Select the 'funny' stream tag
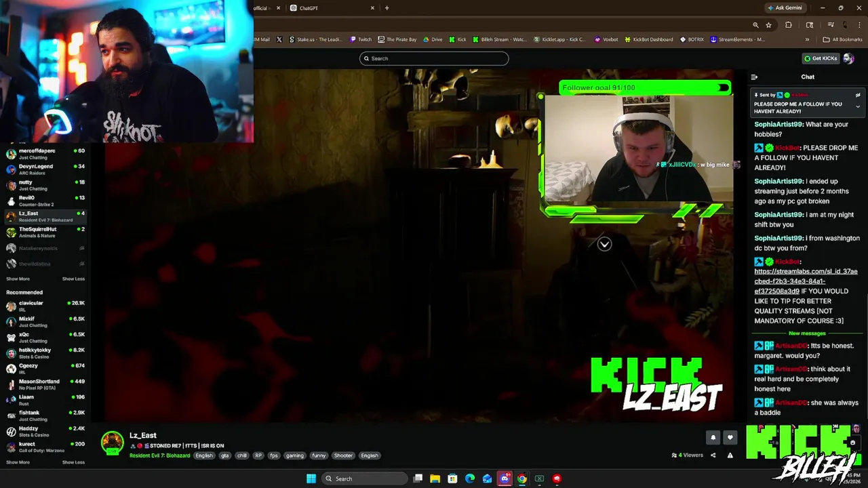Screen dimensions: 868x488 pos(319,455)
